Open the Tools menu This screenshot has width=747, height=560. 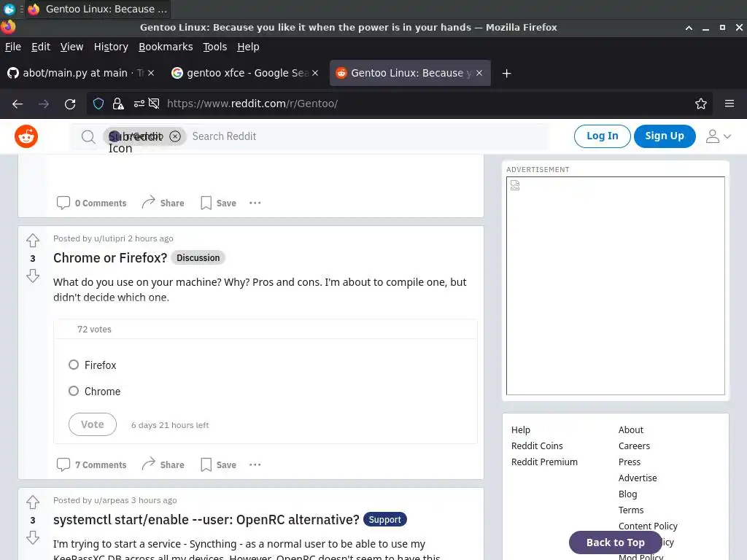point(215,47)
